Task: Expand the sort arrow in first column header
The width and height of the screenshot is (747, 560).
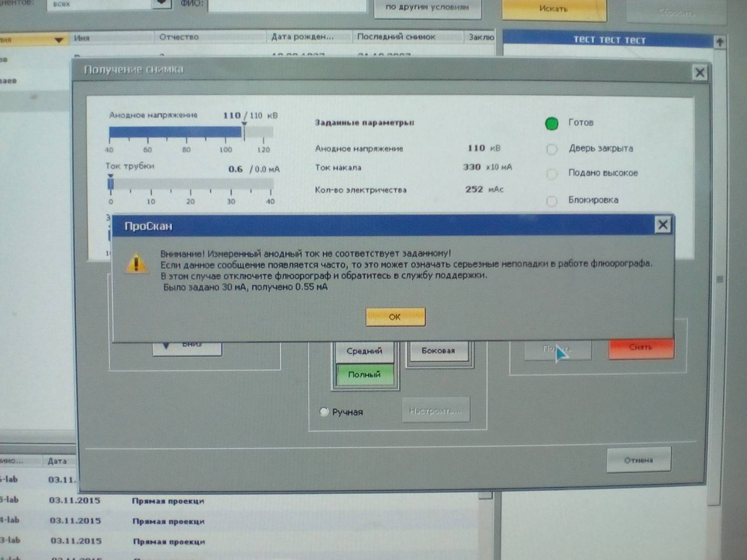Action: coord(59,40)
